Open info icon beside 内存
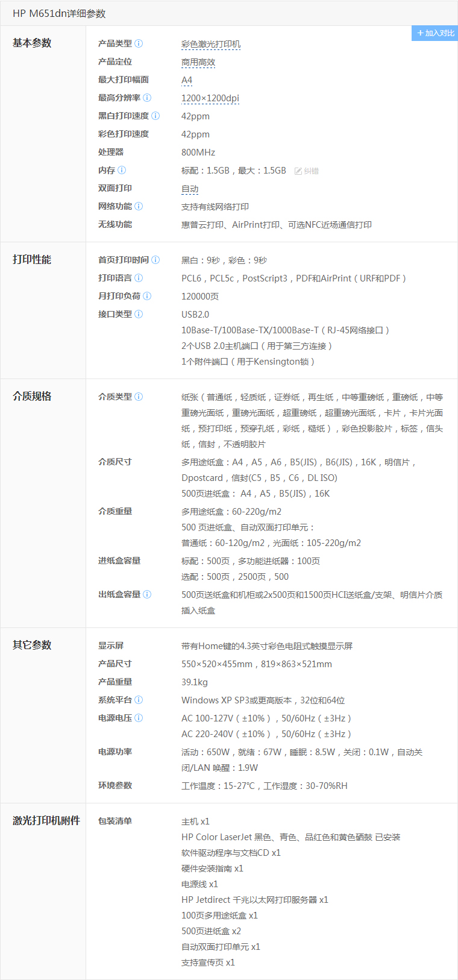This screenshot has width=458, height=980. (122, 170)
